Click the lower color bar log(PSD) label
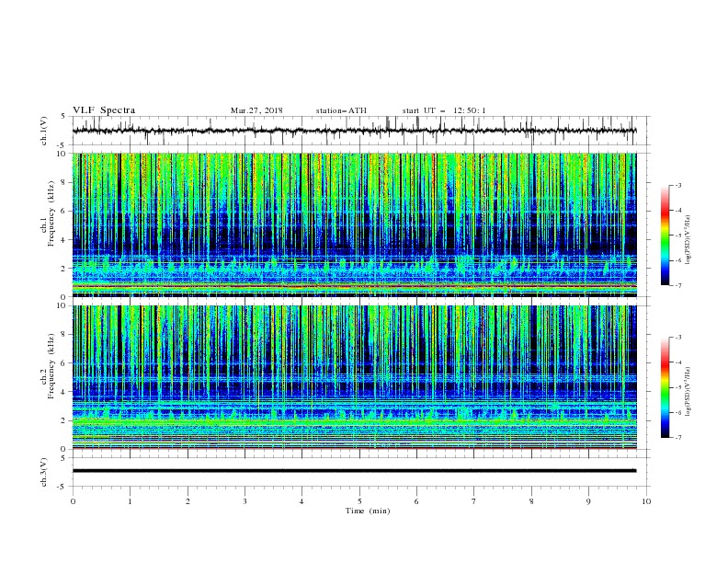728x563 pixels. tap(688, 392)
